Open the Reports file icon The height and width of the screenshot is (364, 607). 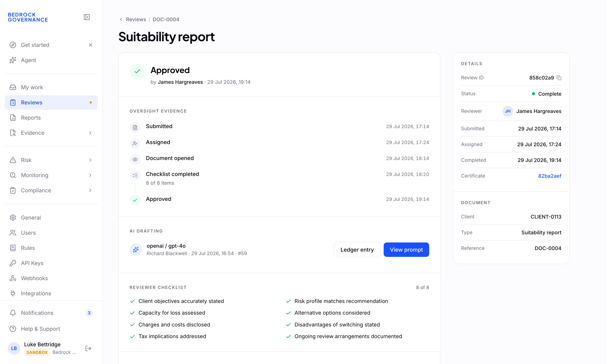(13, 118)
